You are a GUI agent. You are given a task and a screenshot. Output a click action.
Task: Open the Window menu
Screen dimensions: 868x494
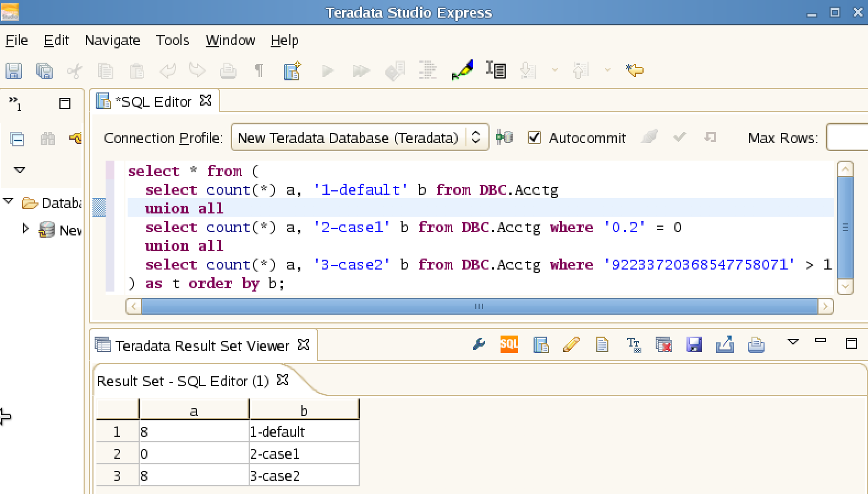[x=230, y=40]
